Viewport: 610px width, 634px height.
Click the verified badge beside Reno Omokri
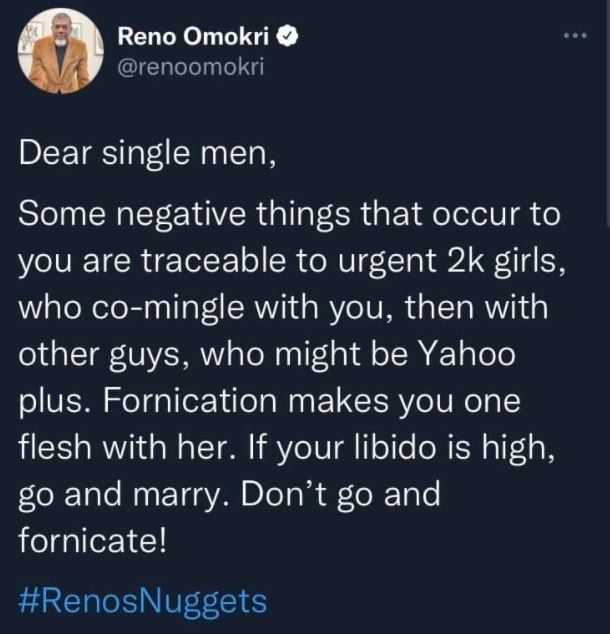click(284, 37)
